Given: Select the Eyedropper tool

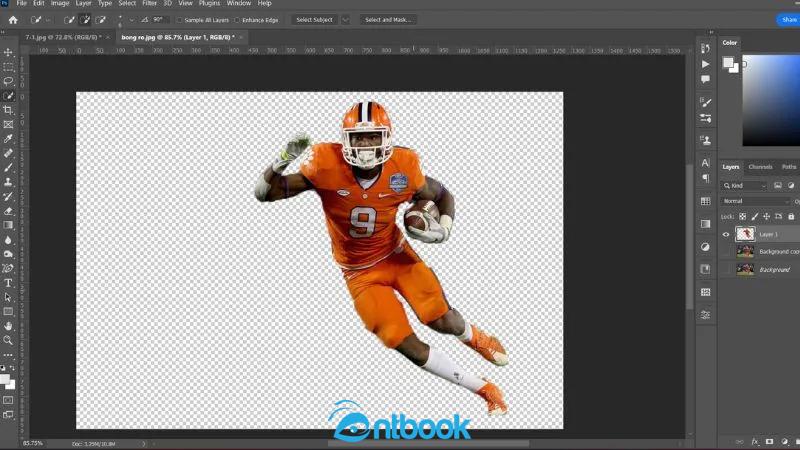Looking at the screenshot, I should (8, 139).
